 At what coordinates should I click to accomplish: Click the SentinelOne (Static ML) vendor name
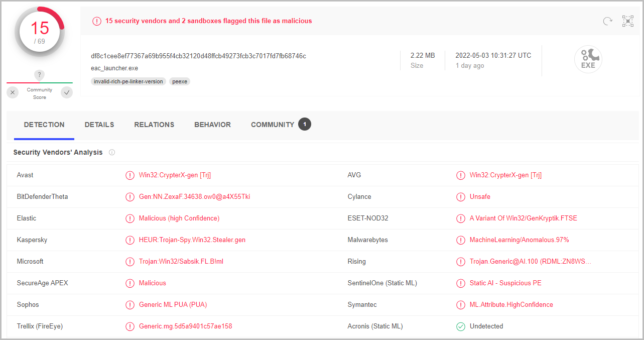pyautogui.click(x=382, y=283)
